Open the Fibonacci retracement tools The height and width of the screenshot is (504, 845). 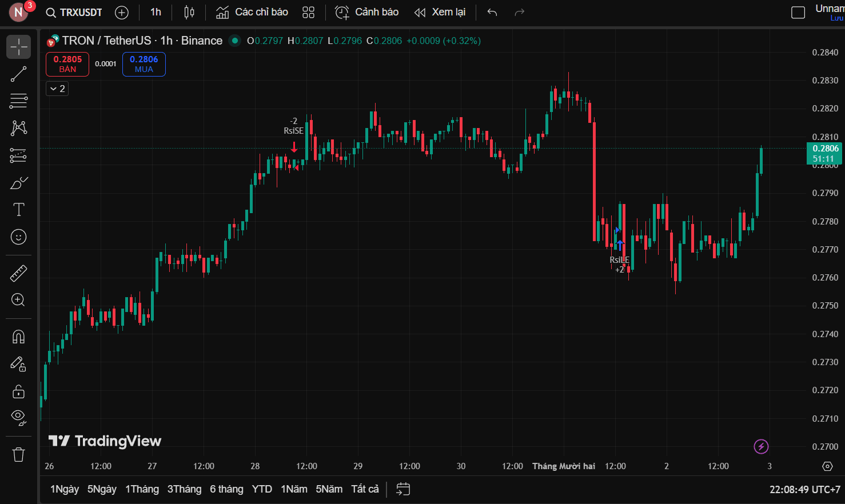tap(18, 101)
